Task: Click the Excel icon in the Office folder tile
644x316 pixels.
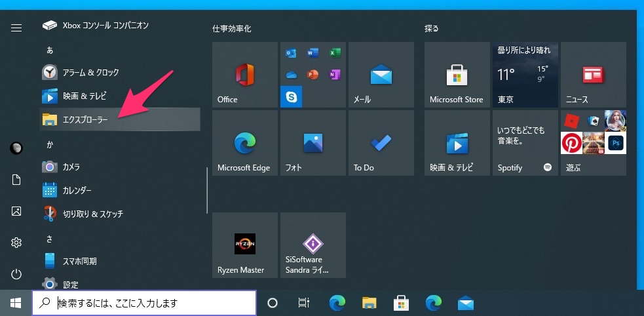Action: [335, 53]
